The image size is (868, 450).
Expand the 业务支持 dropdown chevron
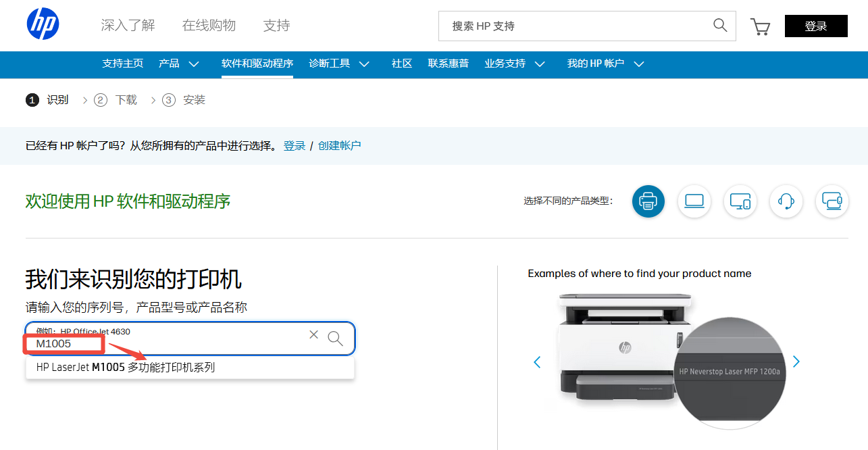[x=540, y=64]
